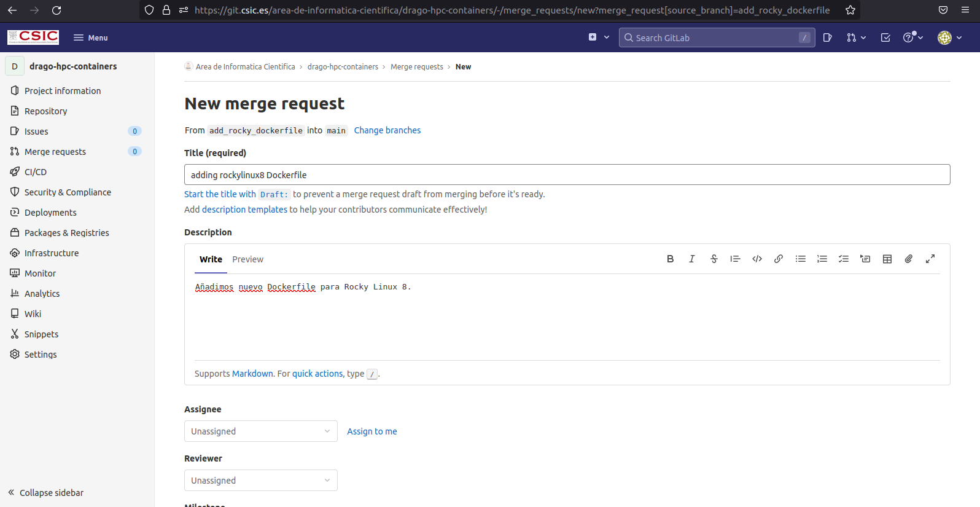Bookmark this page with the star icon
Viewport: 980px width, 507px height.
[x=850, y=10]
